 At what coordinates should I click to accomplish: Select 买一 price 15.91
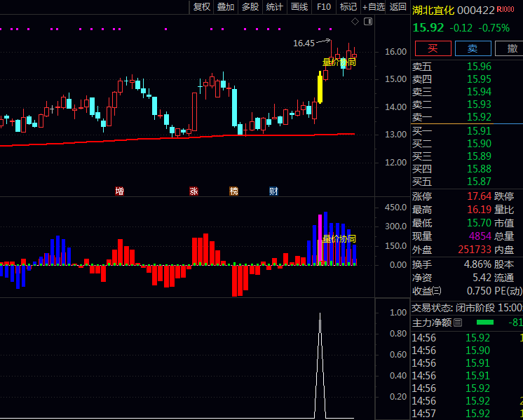point(479,131)
